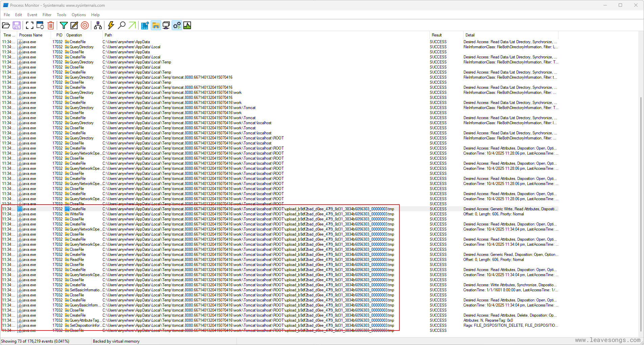Toggle Show Network Activity filter
The height and width of the screenshot is (345, 644).
(166, 25)
